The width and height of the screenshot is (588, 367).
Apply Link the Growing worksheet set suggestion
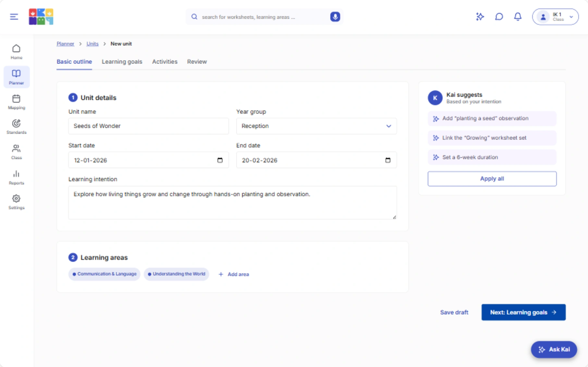coord(492,138)
